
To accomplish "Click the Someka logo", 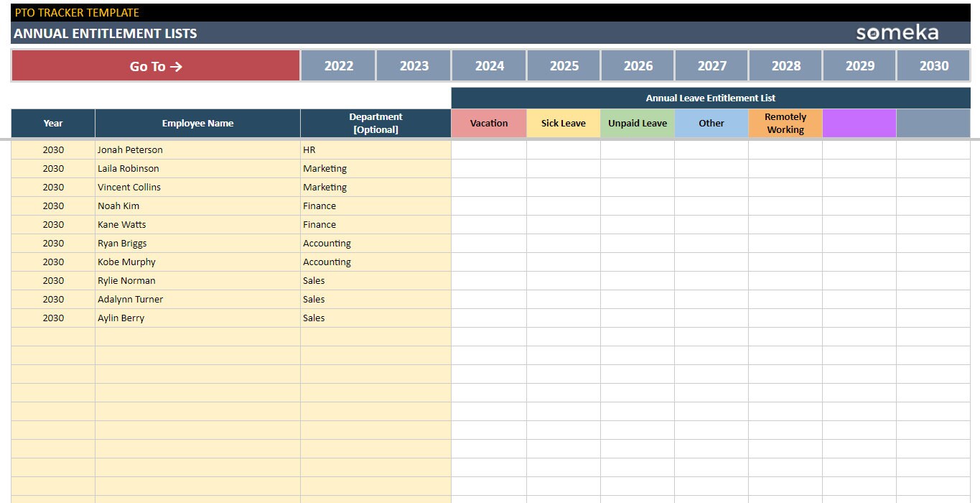I will coord(897,32).
